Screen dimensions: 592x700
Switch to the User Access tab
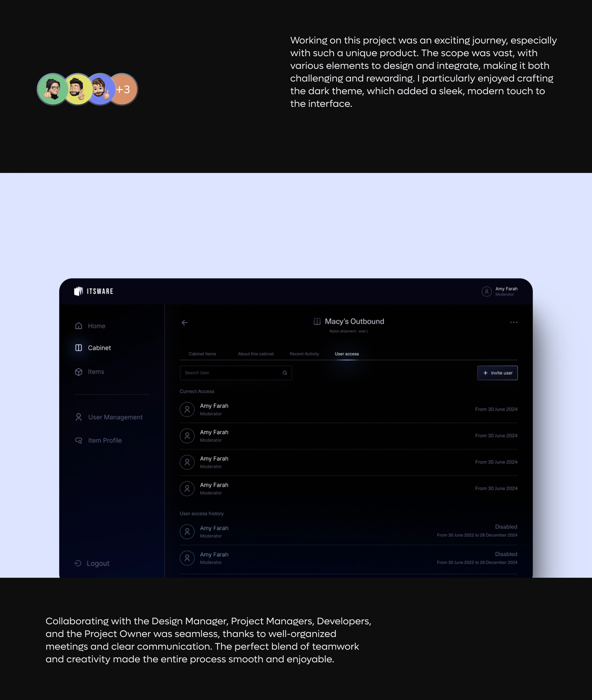[x=347, y=354]
